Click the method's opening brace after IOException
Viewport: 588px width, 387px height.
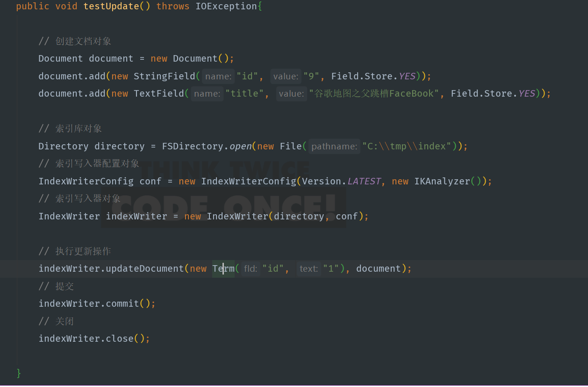[260, 6]
